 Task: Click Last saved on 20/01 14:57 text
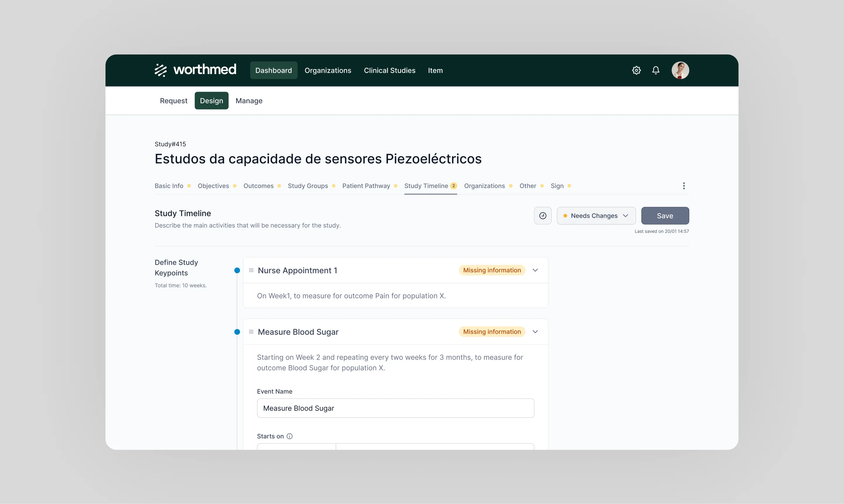point(661,231)
